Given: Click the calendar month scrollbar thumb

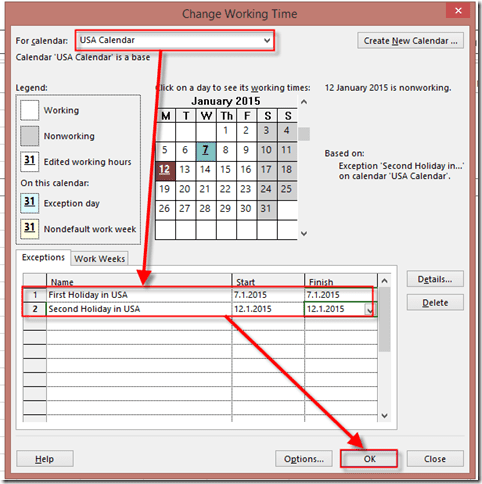Looking at the screenshot, I should click(304, 134).
